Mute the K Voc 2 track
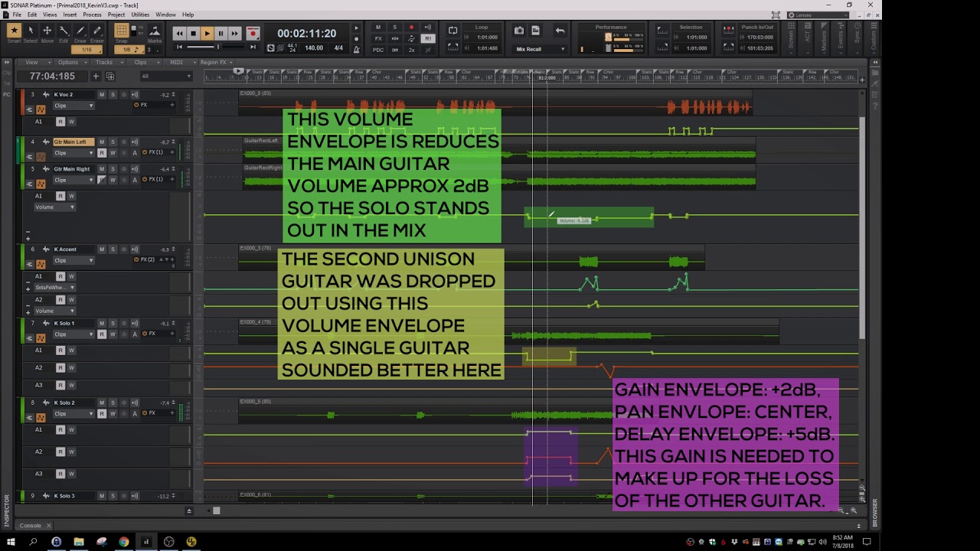 point(102,95)
